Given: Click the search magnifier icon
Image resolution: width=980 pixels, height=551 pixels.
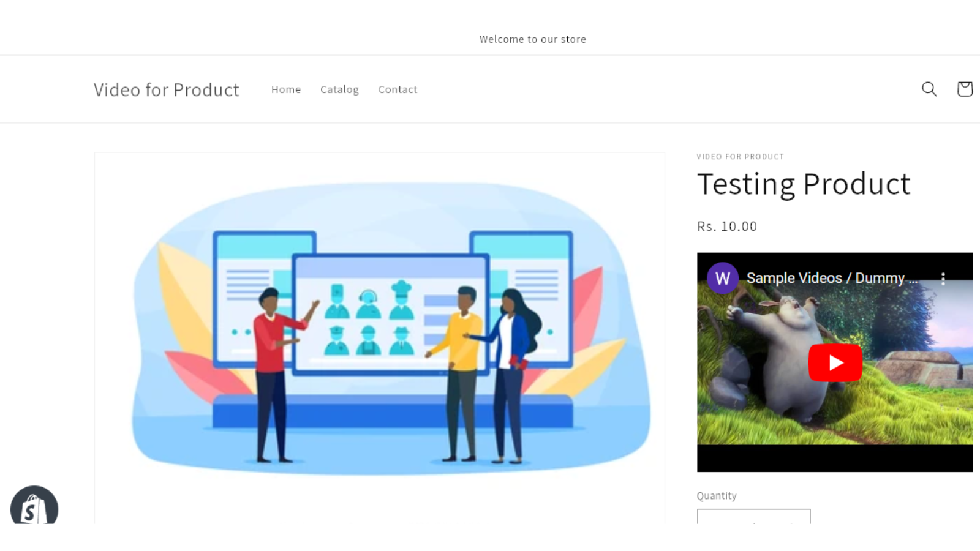Looking at the screenshot, I should point(929,89).
